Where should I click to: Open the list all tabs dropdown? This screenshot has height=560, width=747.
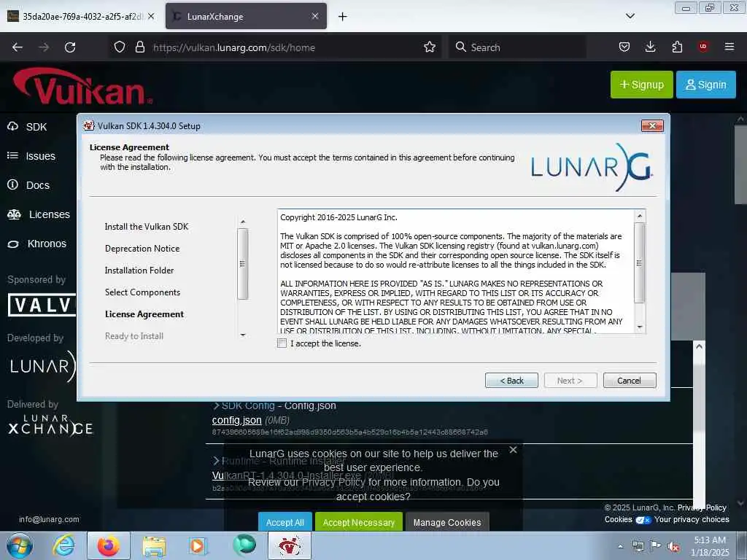point(630,16)
